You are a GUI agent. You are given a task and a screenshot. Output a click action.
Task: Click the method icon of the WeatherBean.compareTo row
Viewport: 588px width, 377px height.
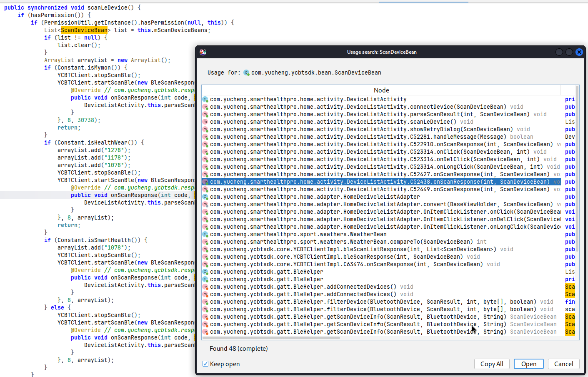205,242
